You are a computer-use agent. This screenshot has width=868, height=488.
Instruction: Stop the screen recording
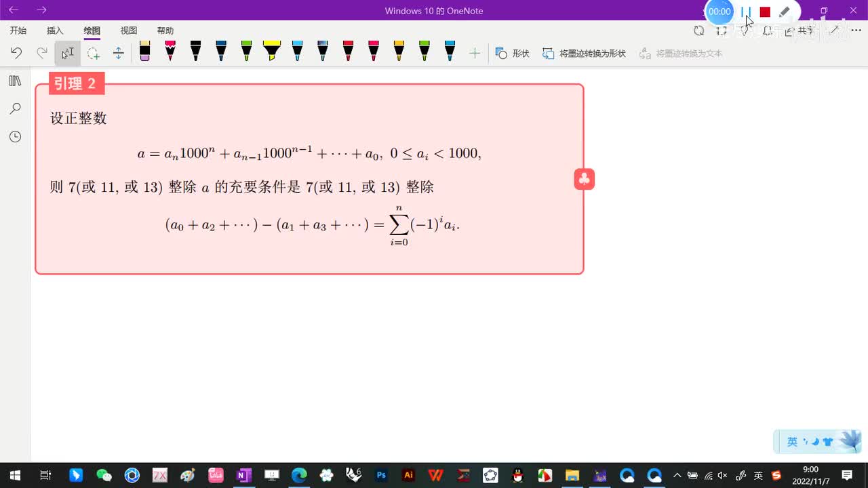[x=765, y=12]
